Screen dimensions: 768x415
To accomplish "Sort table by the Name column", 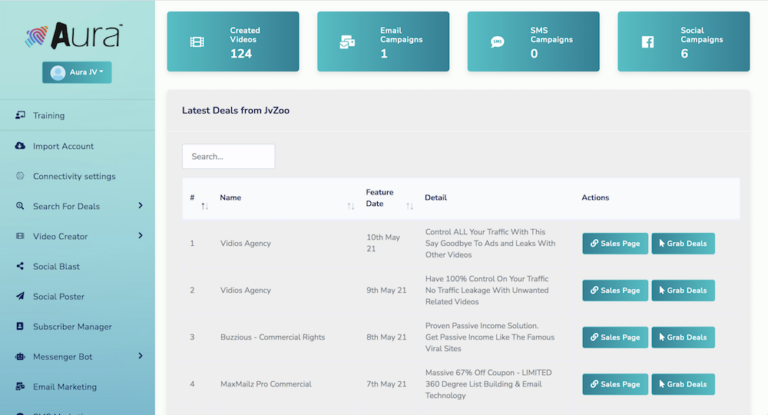I will coord(287,199).
